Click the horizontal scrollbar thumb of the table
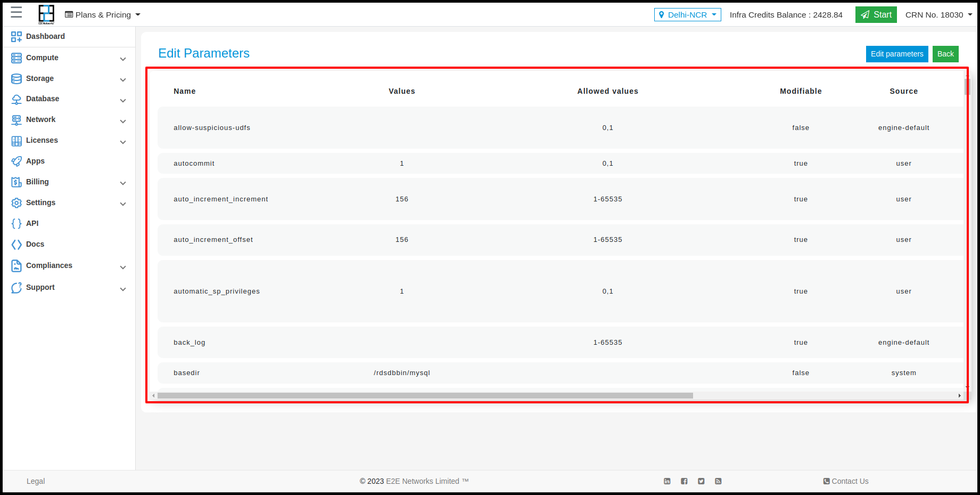Image resolution: width=980 pixels, height=495 pixels. pos(425,396)
